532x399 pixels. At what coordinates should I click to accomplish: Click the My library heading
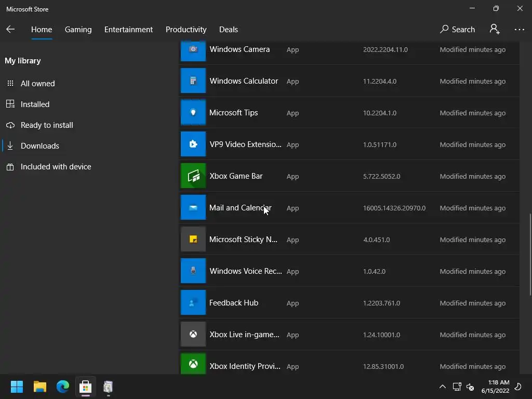(x=23, y=61)
